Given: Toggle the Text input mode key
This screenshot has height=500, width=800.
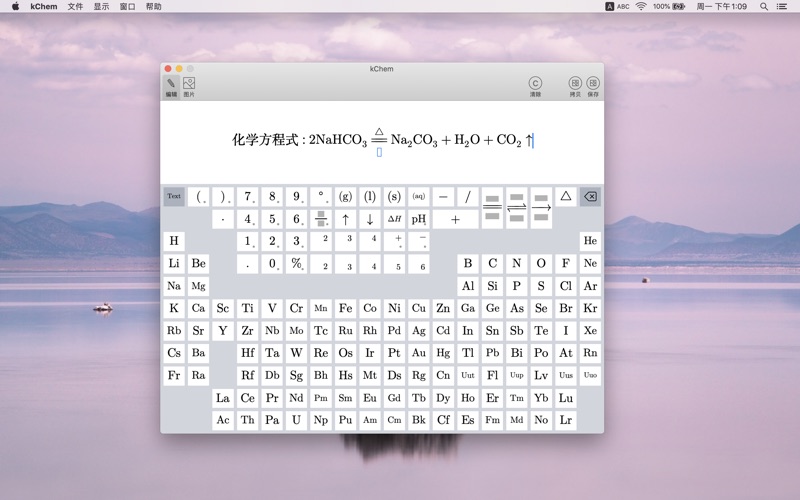Looking at the screenshot, I should (174, 196).
